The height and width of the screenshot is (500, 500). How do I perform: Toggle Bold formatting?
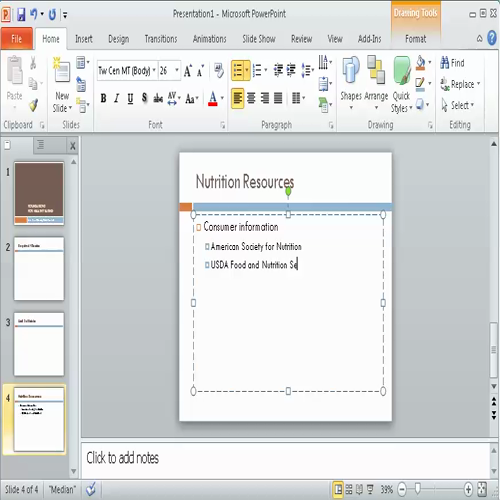pyautogui.click(x=104, y=98)
